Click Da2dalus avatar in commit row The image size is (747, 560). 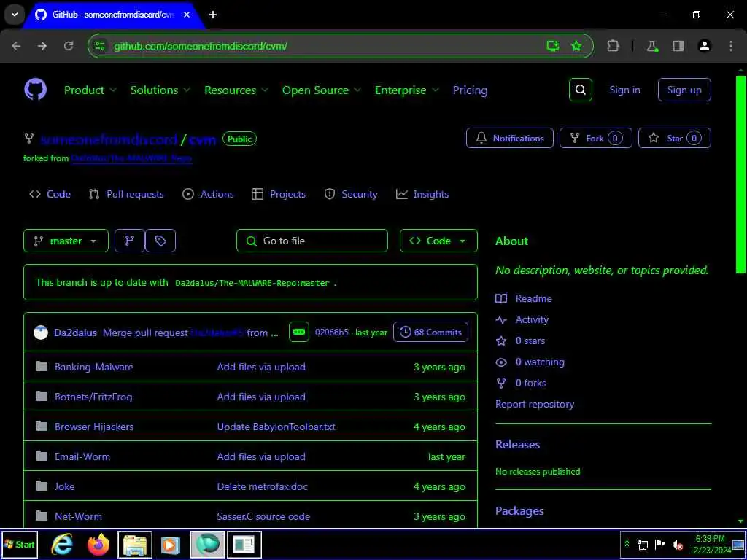[41, 332]
